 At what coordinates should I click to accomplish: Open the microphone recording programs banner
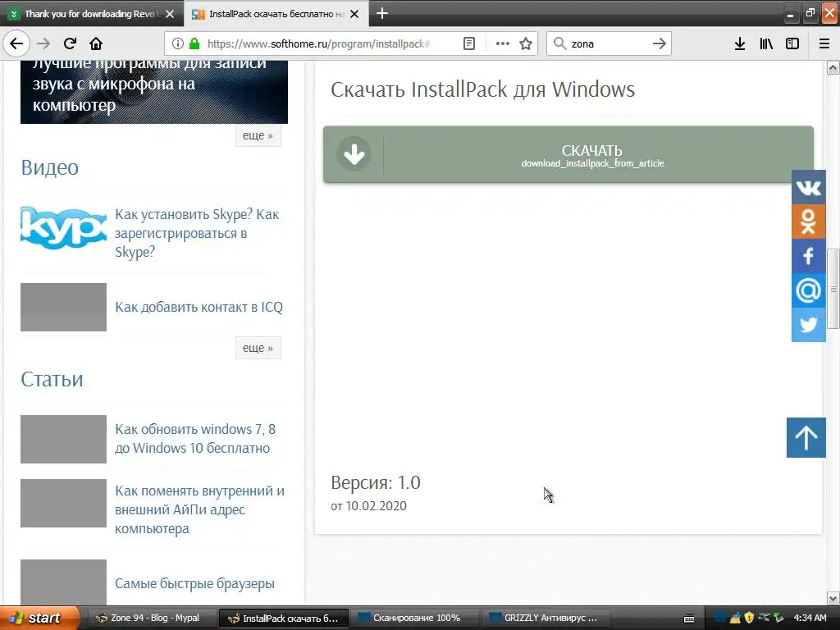[153, 92]
